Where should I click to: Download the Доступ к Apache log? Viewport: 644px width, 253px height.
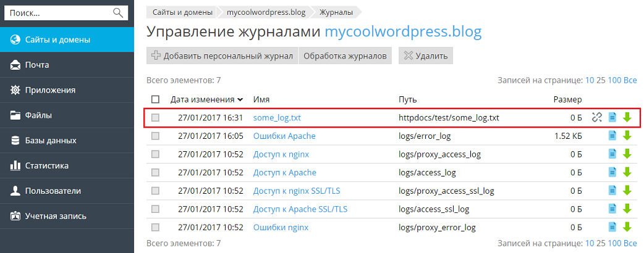pos(627,172)
